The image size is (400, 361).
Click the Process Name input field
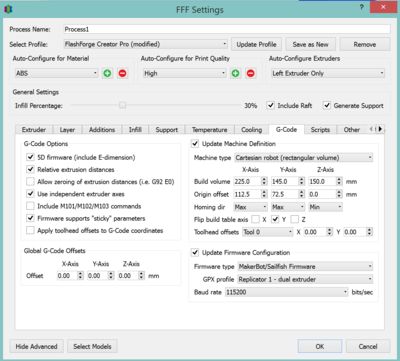point(227,29)
